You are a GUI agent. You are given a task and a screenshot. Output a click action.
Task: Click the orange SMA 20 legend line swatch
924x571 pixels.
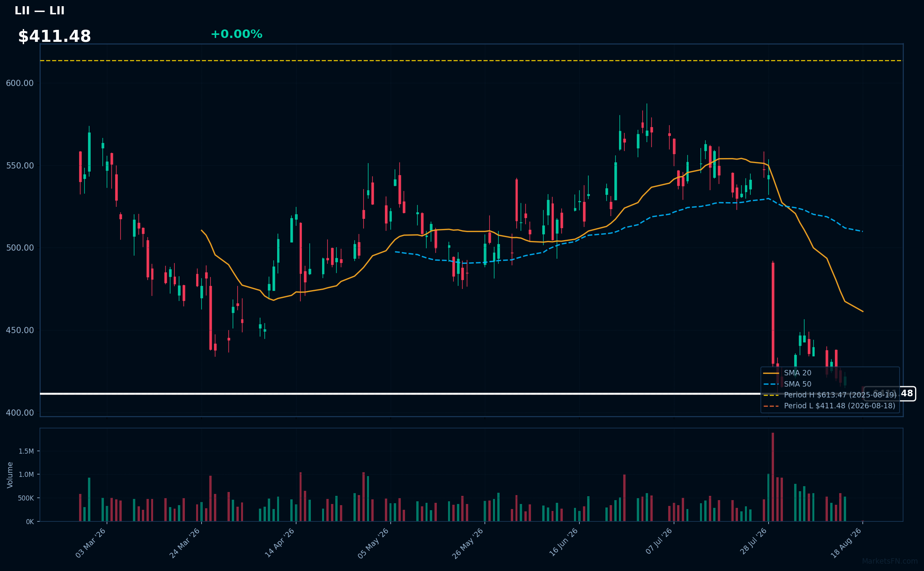click(771, 373)
